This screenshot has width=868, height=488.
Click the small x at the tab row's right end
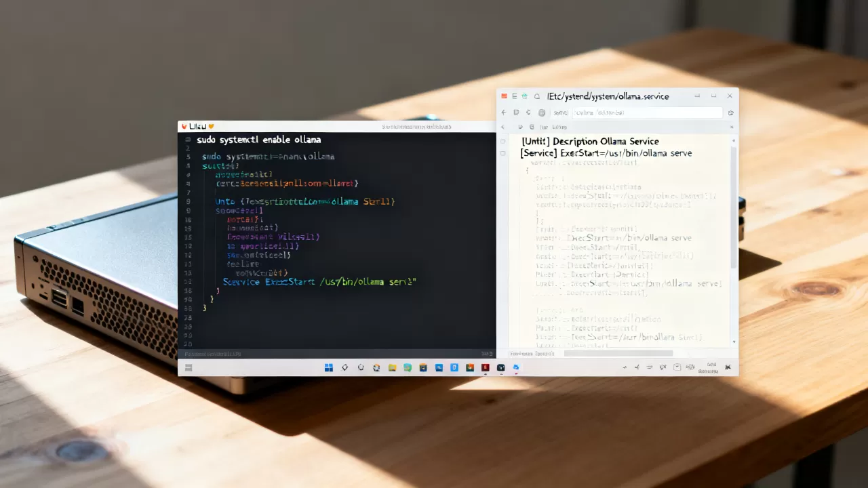[x=731, y=127]
